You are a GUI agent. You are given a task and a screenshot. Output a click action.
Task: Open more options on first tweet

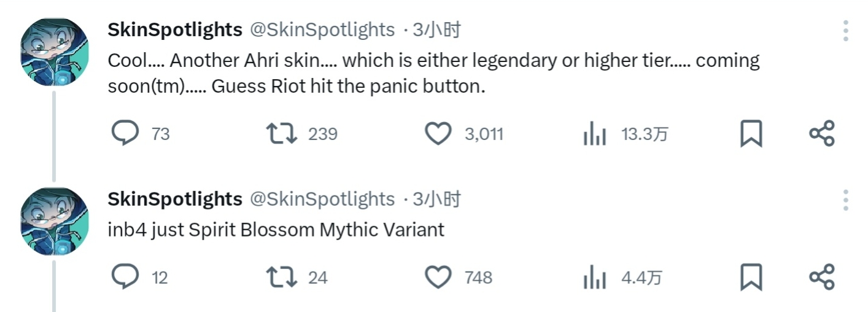tap(846, 31)
